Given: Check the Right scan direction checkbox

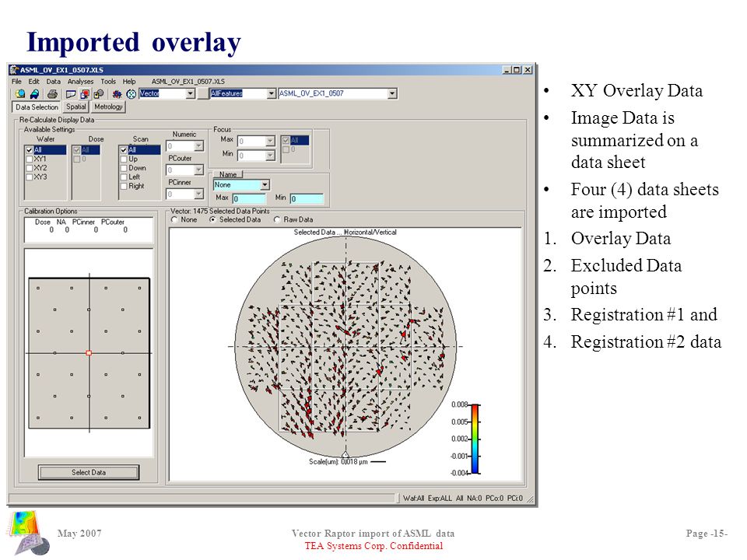Looking at the screenshot, I should coord(124,186).
